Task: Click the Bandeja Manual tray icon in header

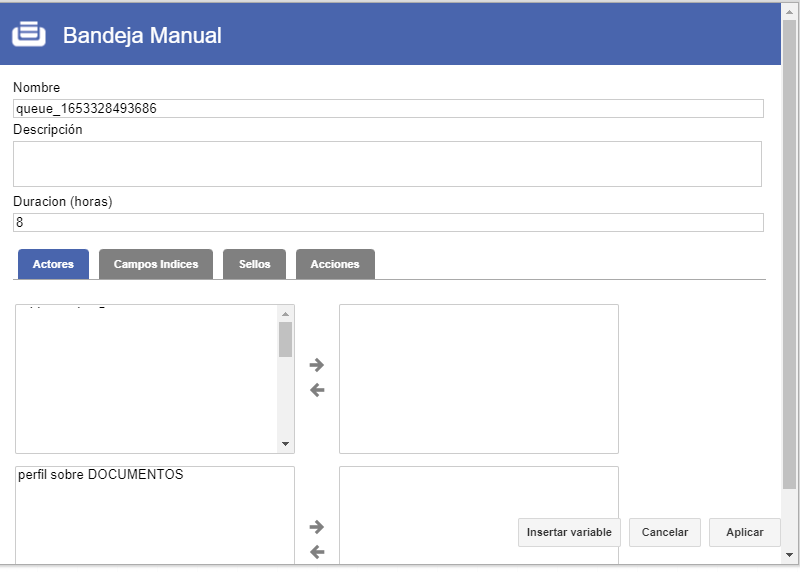Action: [x=29, y=34]
